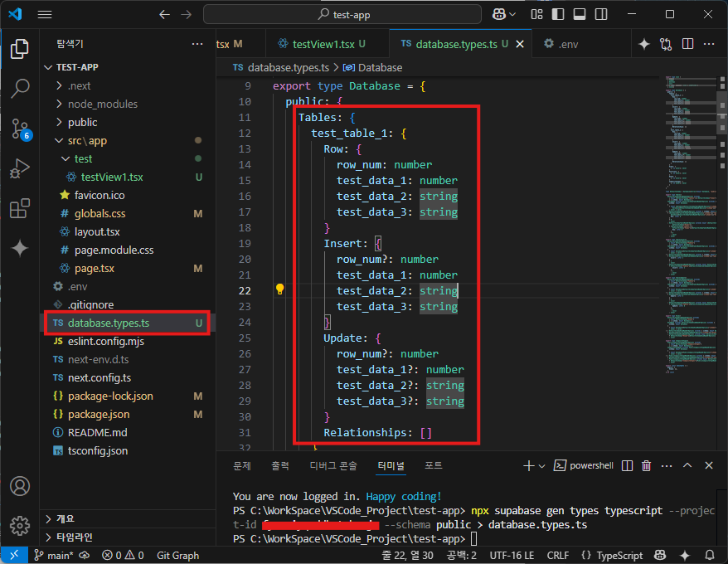
Task: Expand the 타임라인 timeline section
Action: tap(48, 537)
